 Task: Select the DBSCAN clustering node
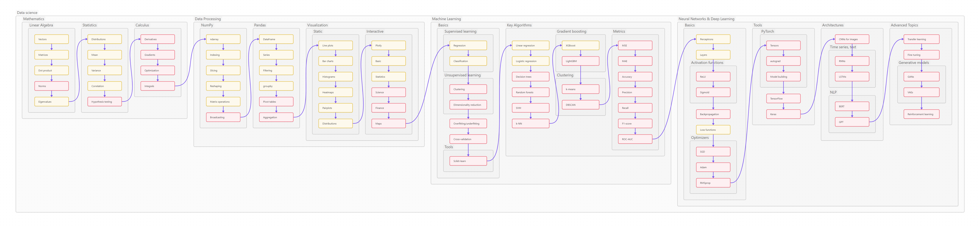click(x=580, y=105)
